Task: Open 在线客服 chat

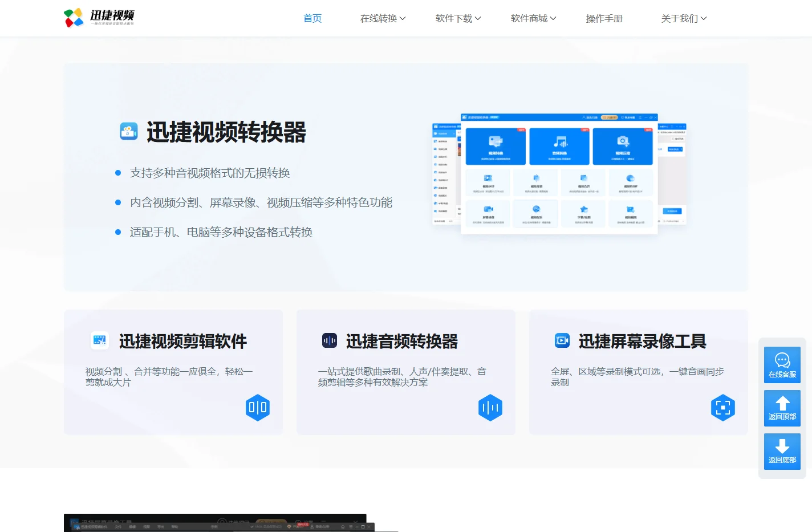Action: click(x=782, y=365)
